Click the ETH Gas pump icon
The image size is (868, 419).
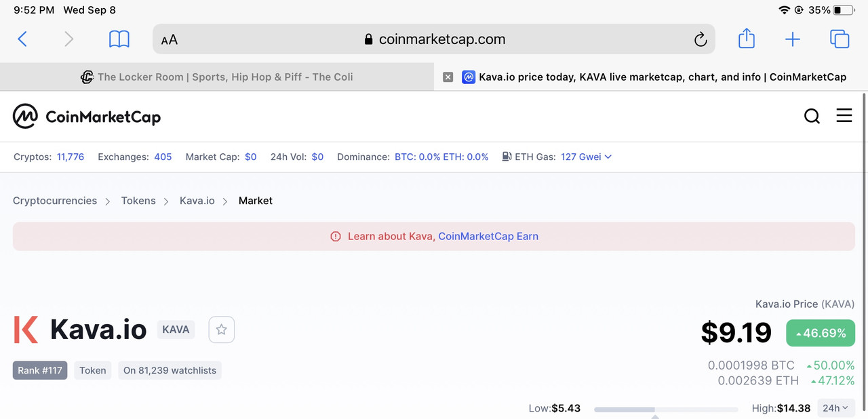coord(507,157)
